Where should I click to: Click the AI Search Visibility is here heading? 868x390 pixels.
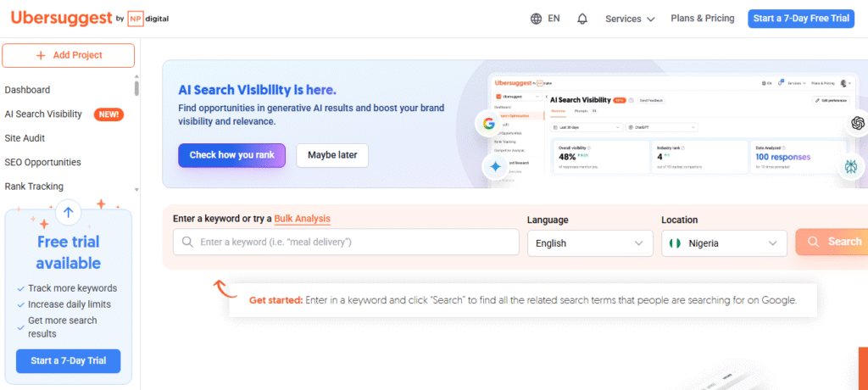click(258, 91)
